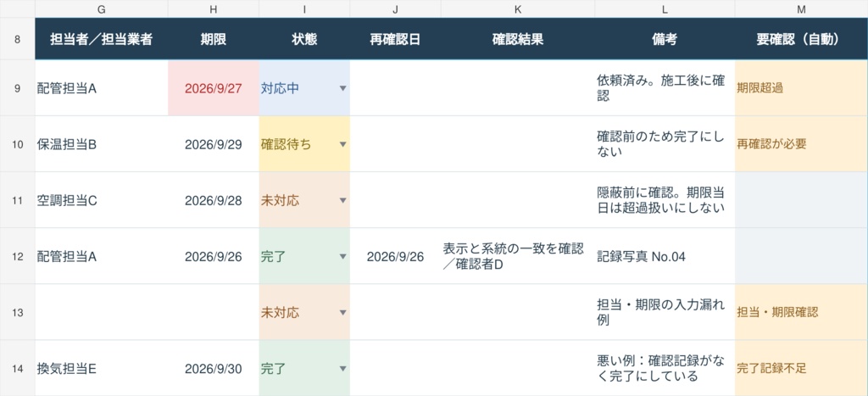Viewport: 868px width, 396px height.
Task: Select the 担当・期限の入力漏れ例 note cell
Action: pos(665,312)
